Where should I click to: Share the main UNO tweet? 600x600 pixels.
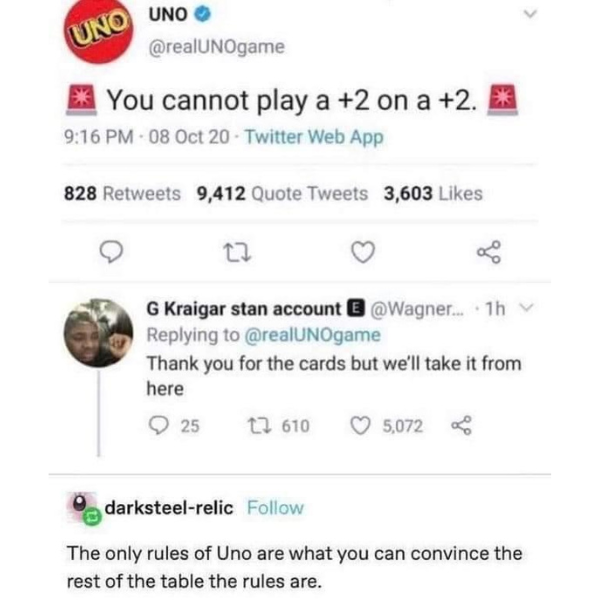489,252
